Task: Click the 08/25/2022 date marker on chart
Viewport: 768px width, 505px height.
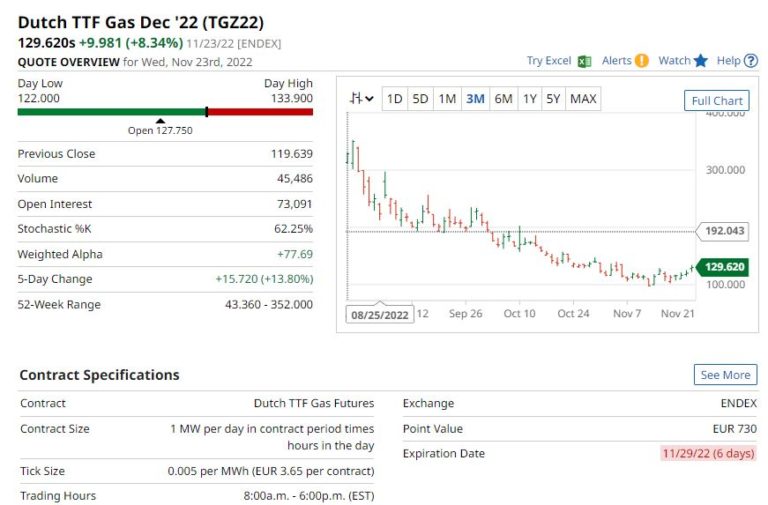Action: pyautogui.click(x=380, y=314)
